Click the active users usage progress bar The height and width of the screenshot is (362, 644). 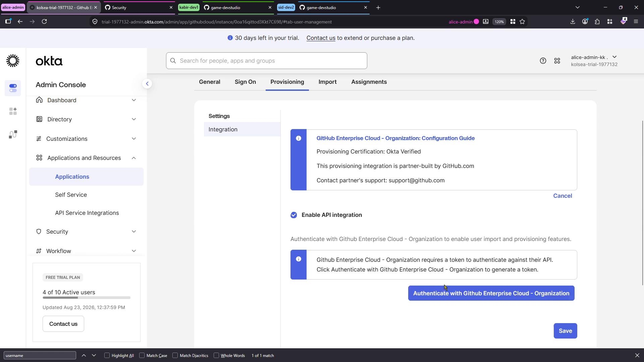pyautogui.click(x=87, y=298)
